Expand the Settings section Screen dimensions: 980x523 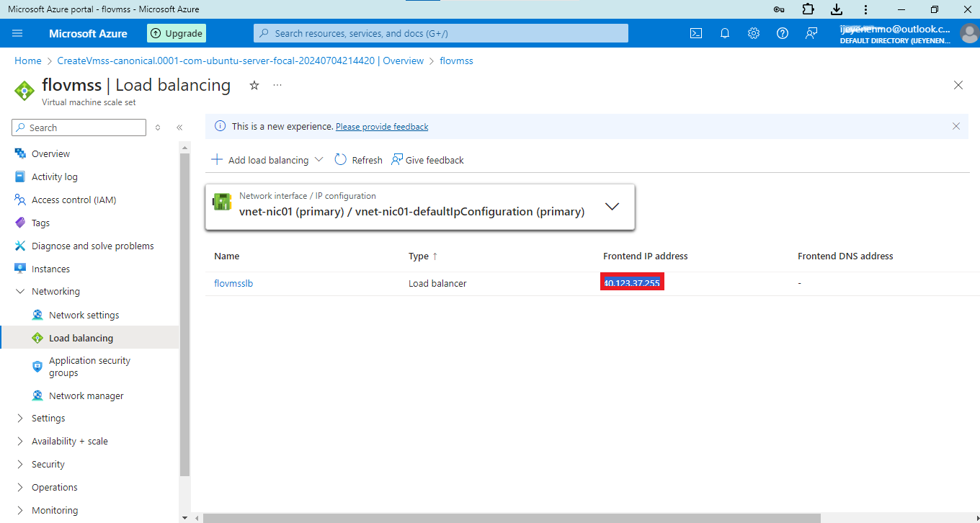pyautogui.click(x=20, y=419)
